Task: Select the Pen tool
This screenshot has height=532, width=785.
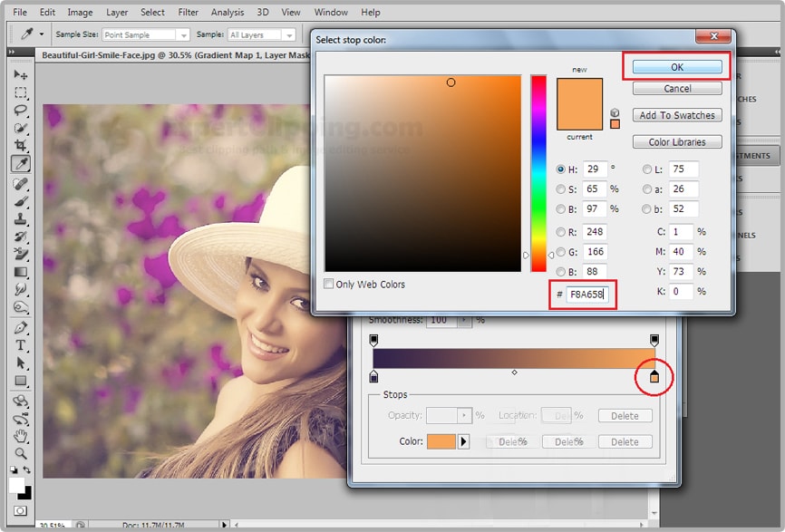Action: coord(20,328)
